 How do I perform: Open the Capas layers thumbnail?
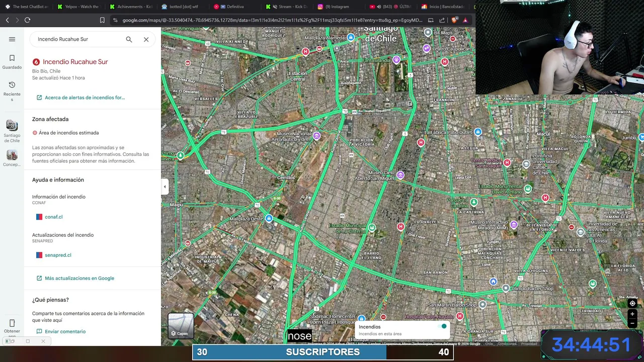(181, 326)
